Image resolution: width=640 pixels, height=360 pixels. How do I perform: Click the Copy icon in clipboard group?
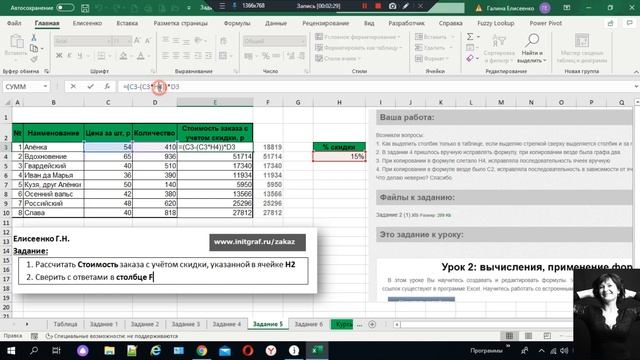(34, 49)
